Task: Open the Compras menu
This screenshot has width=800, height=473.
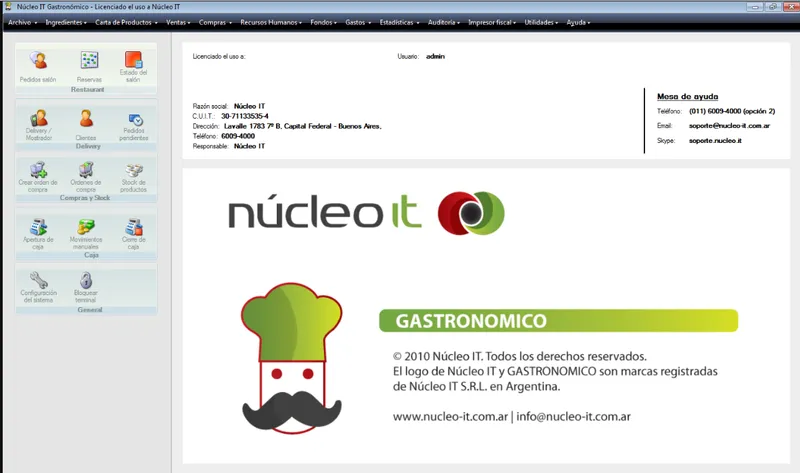Action: coord(215,22)
